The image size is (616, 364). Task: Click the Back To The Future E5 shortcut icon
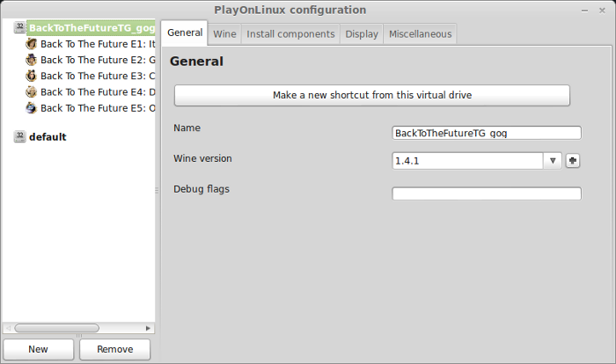pos(31,108)
